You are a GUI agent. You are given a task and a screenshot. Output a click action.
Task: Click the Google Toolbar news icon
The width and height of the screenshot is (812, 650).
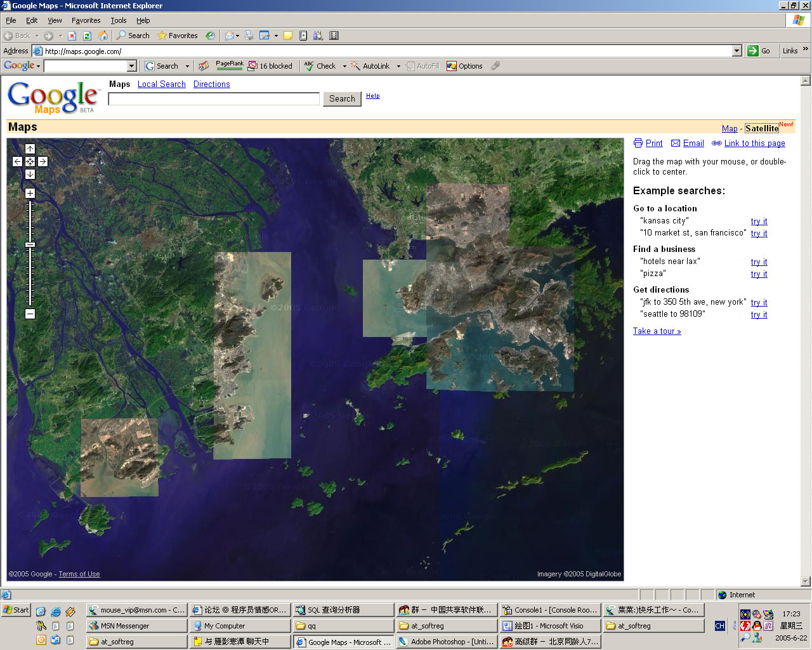(204, 66)
